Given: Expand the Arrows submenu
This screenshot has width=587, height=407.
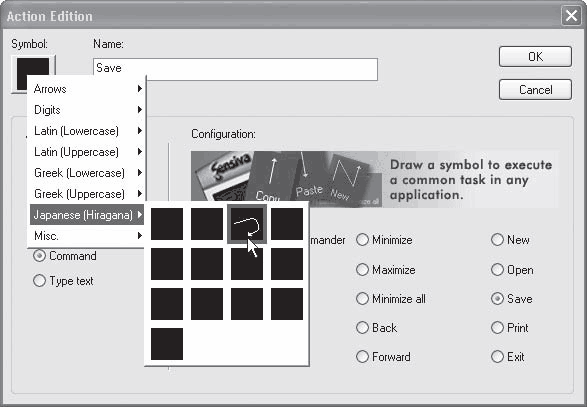Looking at the screenshot, I should [x=87, y=89].
